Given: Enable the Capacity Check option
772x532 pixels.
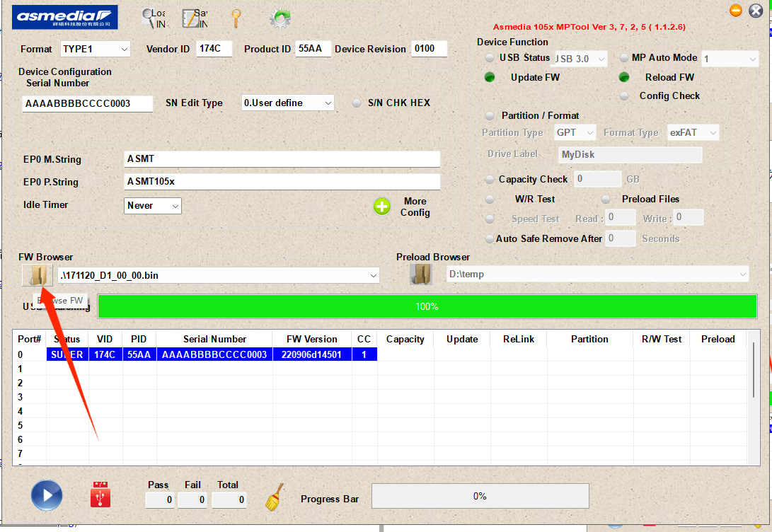Looking at the screenshot, I should (x=490, y=180).
